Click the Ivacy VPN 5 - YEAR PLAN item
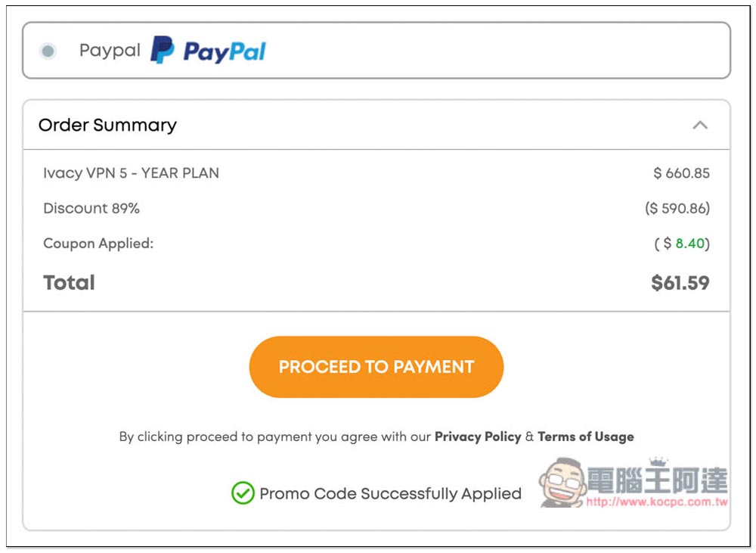 coord(131,172)
